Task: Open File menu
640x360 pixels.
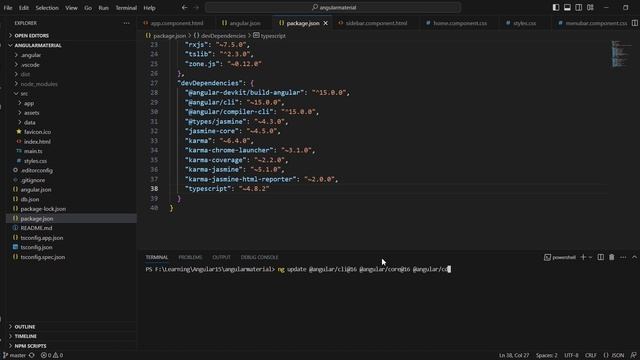Action: [8, 8]
